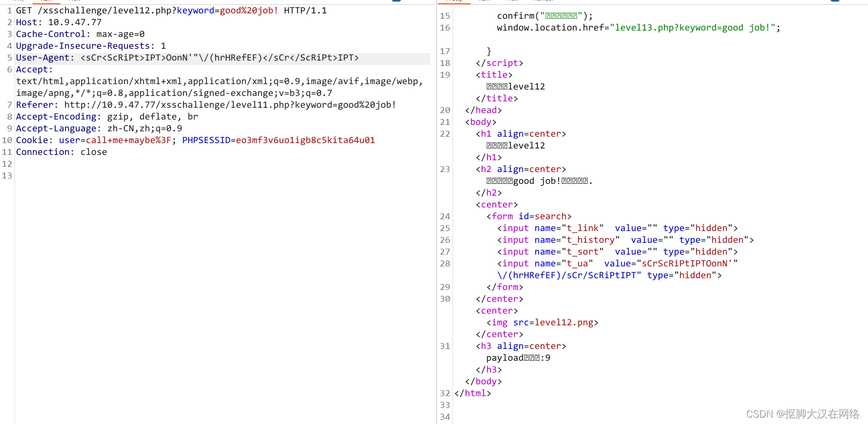Click the closing </title> tag in response
This screenshot has width=868, height=424.
[496, 99]
